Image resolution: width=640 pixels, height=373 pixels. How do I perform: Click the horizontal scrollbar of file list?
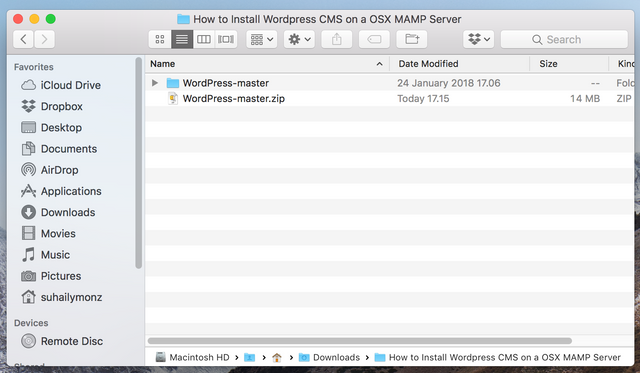coord(360,341)
